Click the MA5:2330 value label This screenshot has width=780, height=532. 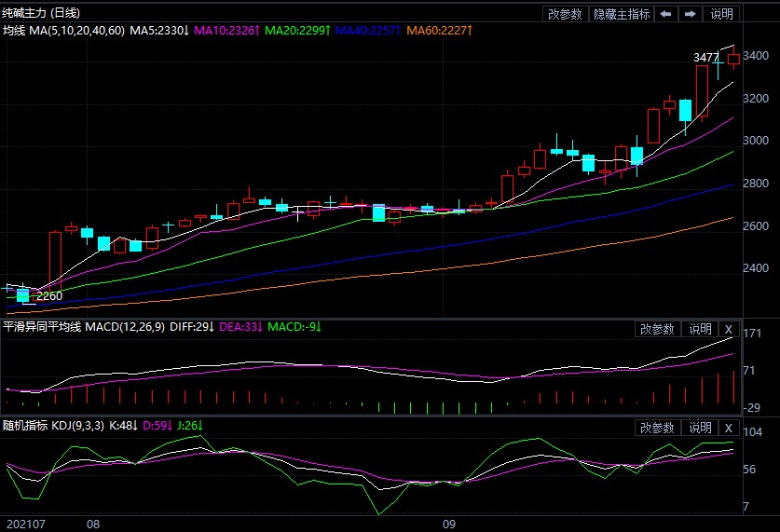pos(159,31)
